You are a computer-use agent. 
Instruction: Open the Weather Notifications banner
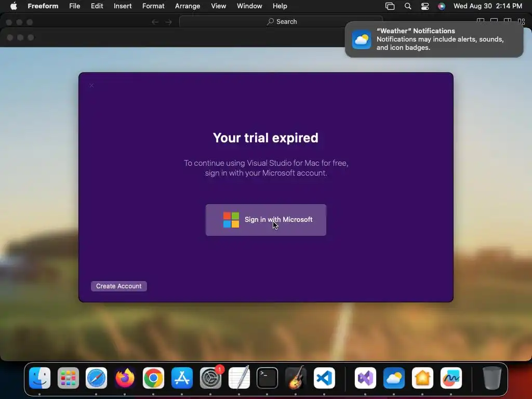(x=434, y=39)
